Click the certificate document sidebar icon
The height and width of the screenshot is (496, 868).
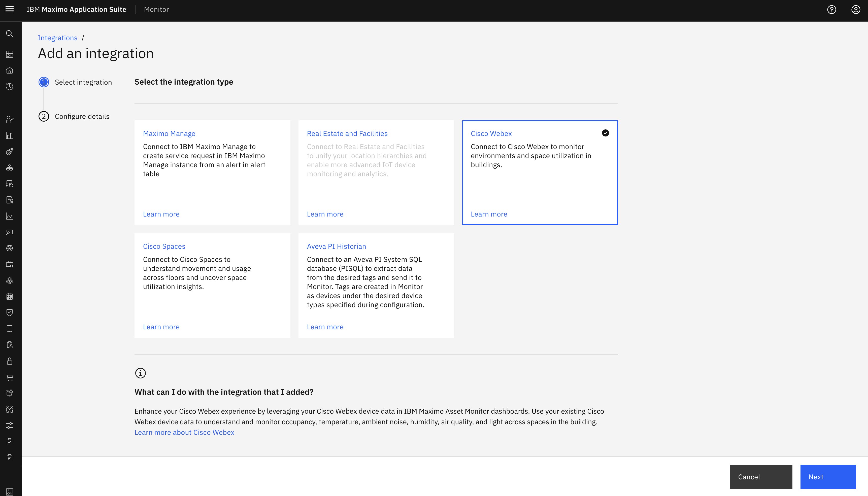[10, 200]
